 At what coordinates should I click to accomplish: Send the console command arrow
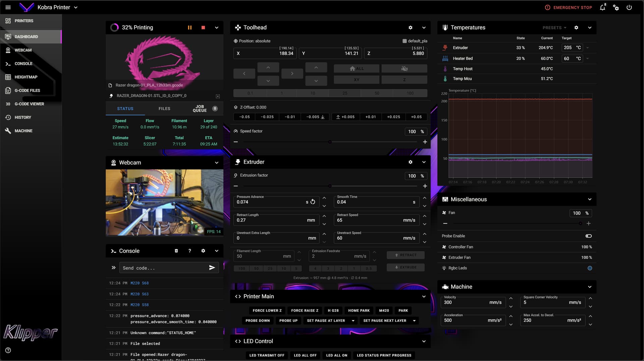(x=212, y=268)
